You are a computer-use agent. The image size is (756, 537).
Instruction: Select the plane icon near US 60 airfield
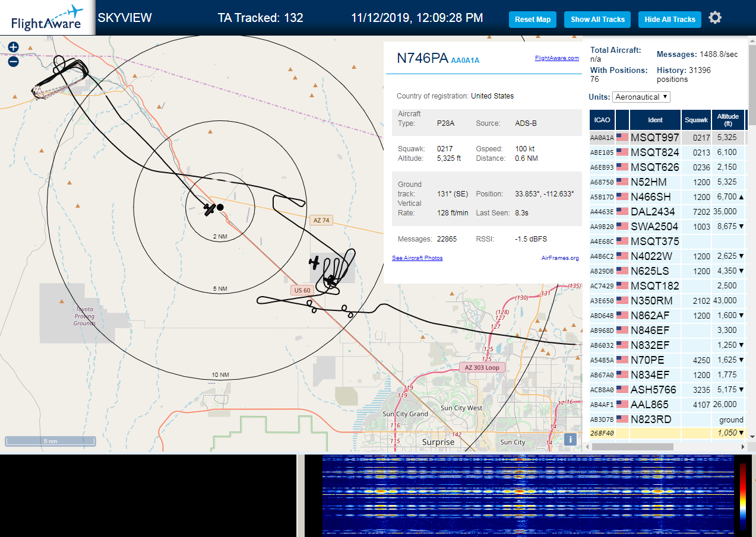(314, 262)
